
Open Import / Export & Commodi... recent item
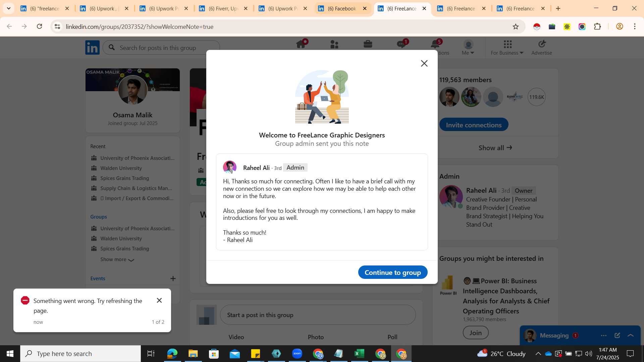[137, 198]
